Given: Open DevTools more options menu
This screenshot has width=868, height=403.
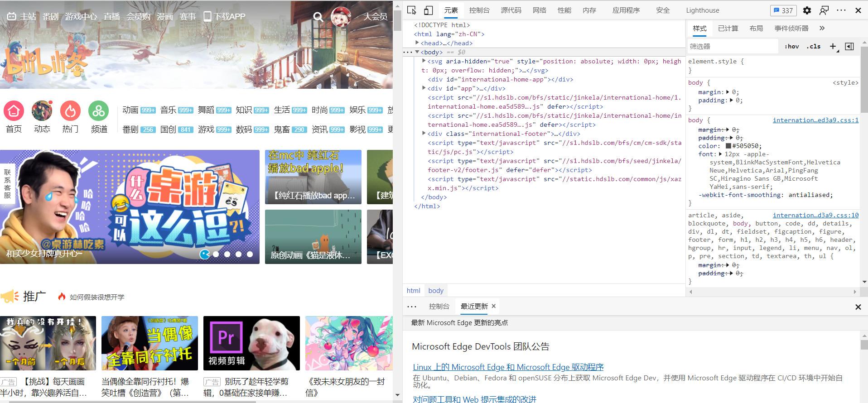Looking at the screenshot, I should click(x=841, y=10).
